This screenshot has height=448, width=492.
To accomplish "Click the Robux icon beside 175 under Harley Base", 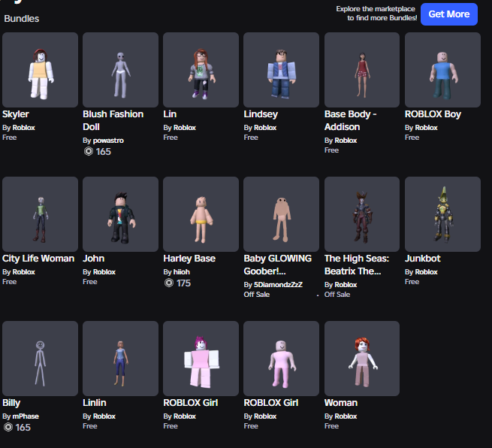I will 169,283.
